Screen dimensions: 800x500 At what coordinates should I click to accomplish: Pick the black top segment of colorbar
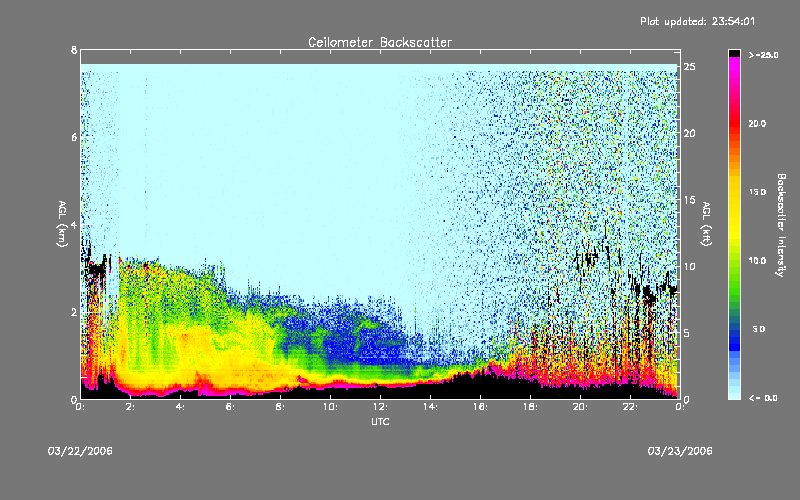click(735, 52)
